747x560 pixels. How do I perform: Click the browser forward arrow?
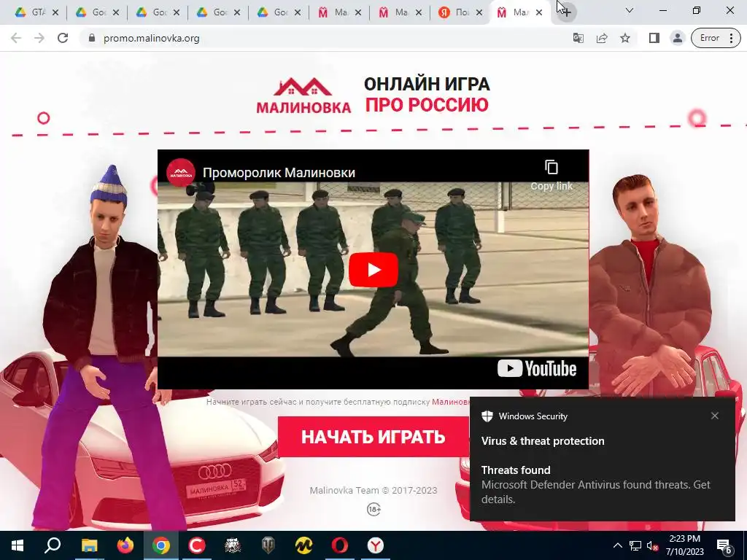[x=39, y=38]
